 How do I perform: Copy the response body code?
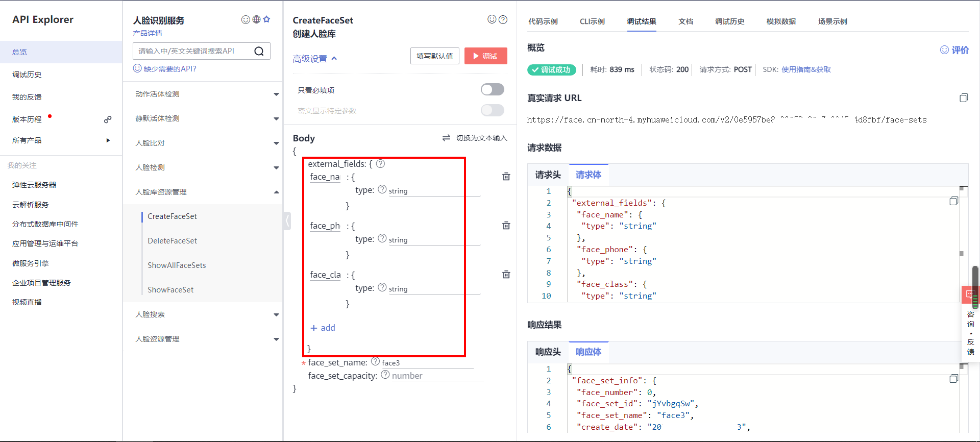[x=953, y=379]
